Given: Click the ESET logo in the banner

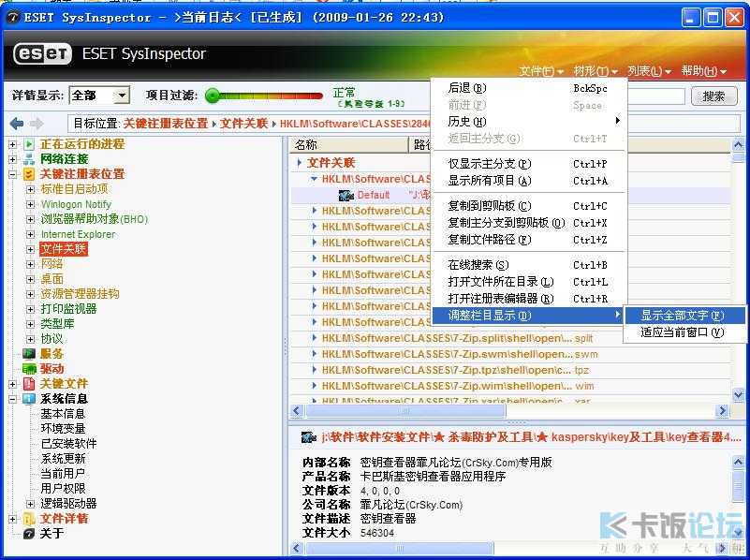Looking at the screenshot, I should (x=42, y=53).
